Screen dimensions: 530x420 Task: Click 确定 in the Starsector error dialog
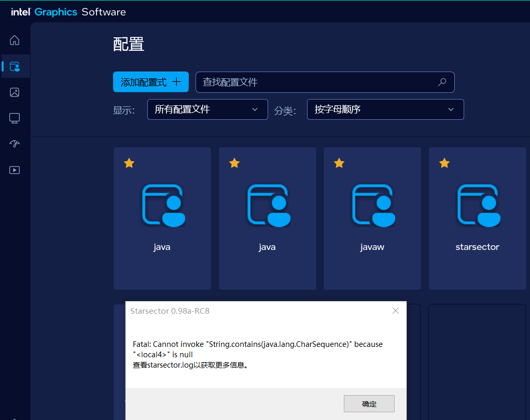click(x=369, y=404)
